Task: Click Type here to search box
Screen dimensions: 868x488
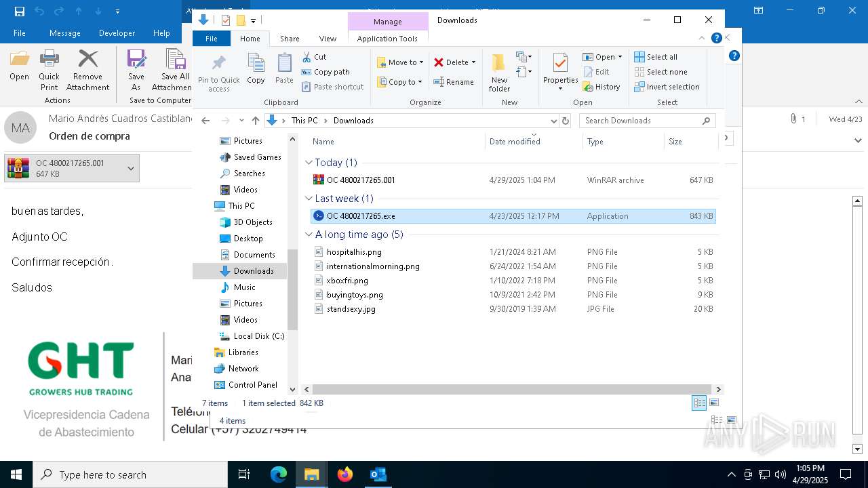Action: [x=130, y=474]
